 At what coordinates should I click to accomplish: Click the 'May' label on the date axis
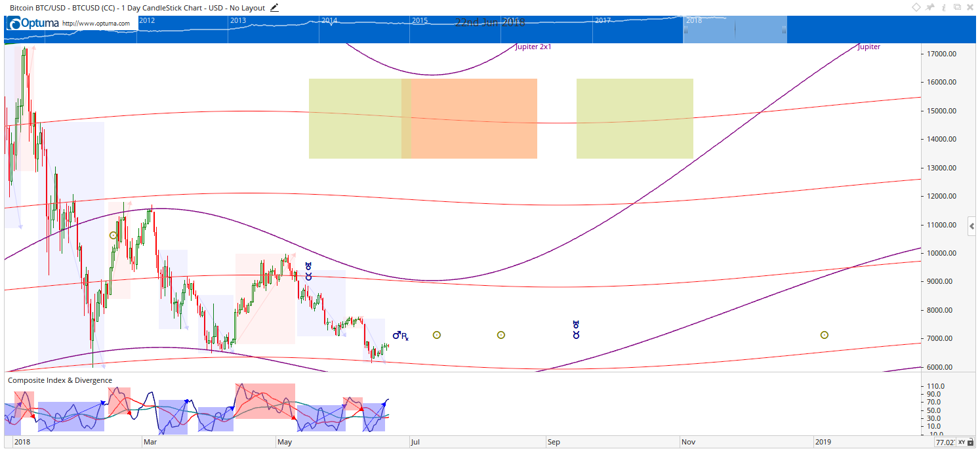(285, 442)
